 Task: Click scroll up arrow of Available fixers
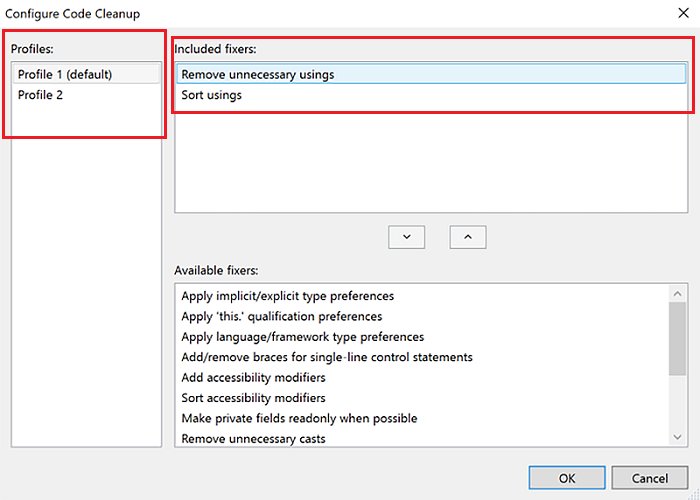click(x=677, y=293)
